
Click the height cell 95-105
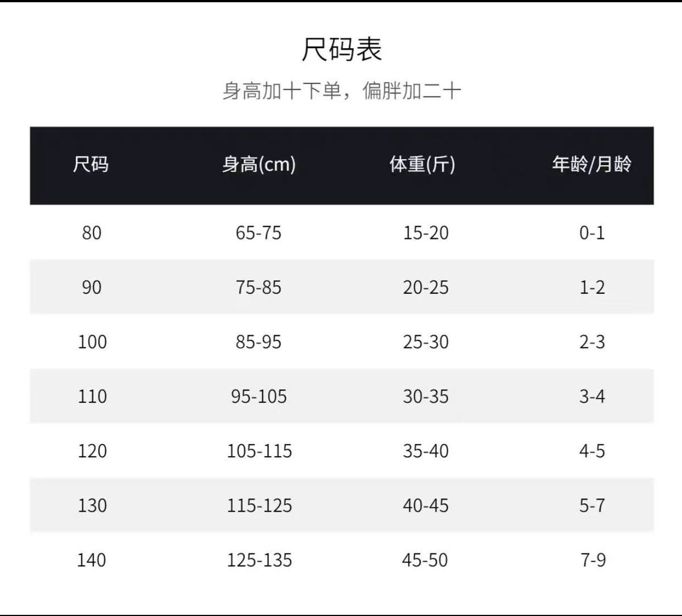[259, 396]
